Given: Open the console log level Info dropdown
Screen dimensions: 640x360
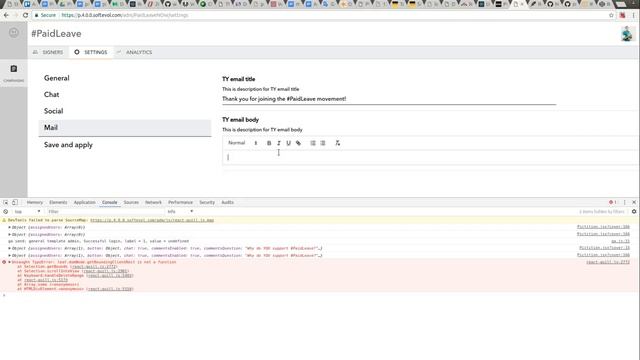Looking at the screenshot, I should (180, 212).
